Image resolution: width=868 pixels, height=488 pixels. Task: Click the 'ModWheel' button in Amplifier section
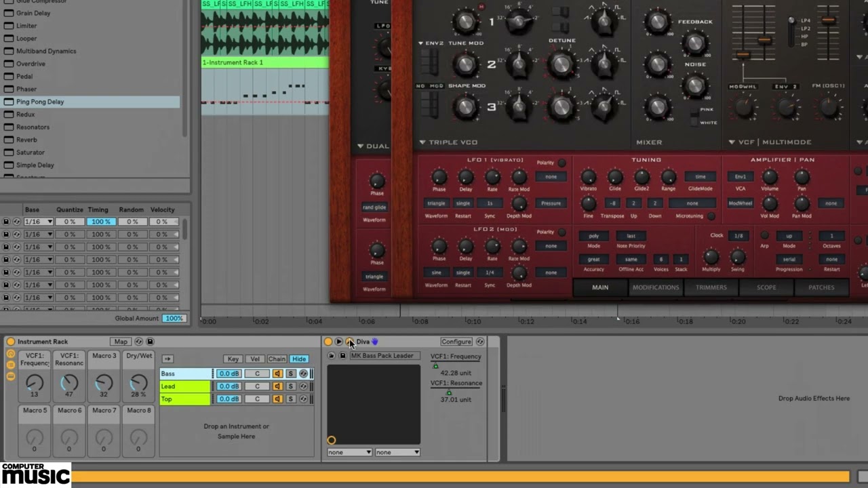click(741, 203)
